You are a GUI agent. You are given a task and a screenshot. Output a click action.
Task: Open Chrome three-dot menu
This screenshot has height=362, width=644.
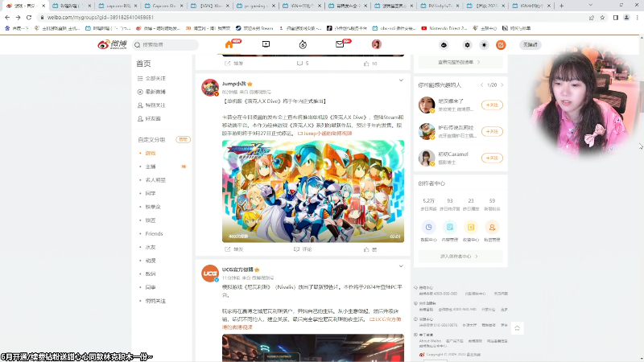coord(638,18)
